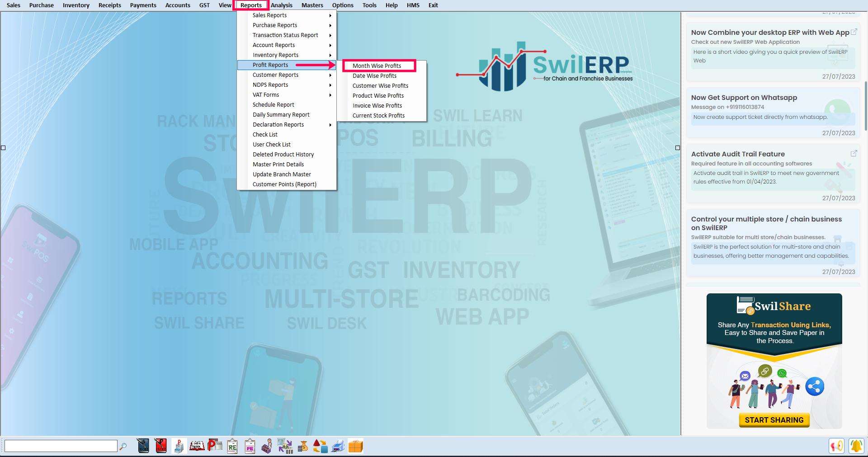Click the money bag with calculator icon
This screenshot has width=868, height=457.
tap(303, 446)
